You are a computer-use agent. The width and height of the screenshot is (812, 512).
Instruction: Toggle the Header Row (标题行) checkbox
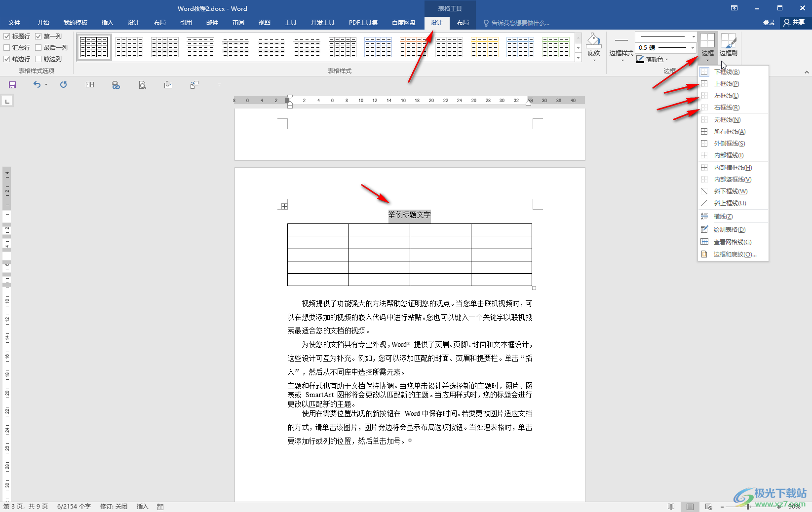coord(7,37)
